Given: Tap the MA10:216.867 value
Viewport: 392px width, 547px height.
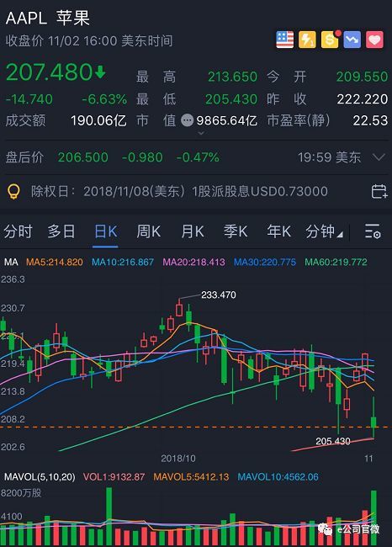Looking at the screenshot, I should pyautogui.click(x=123, y=262).
